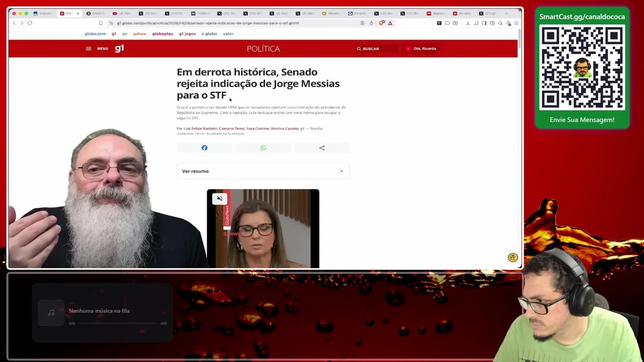This screenshot has width=644, height=362.
Task: Open Leo AI sparkle icon
Action: pos(500,23)
